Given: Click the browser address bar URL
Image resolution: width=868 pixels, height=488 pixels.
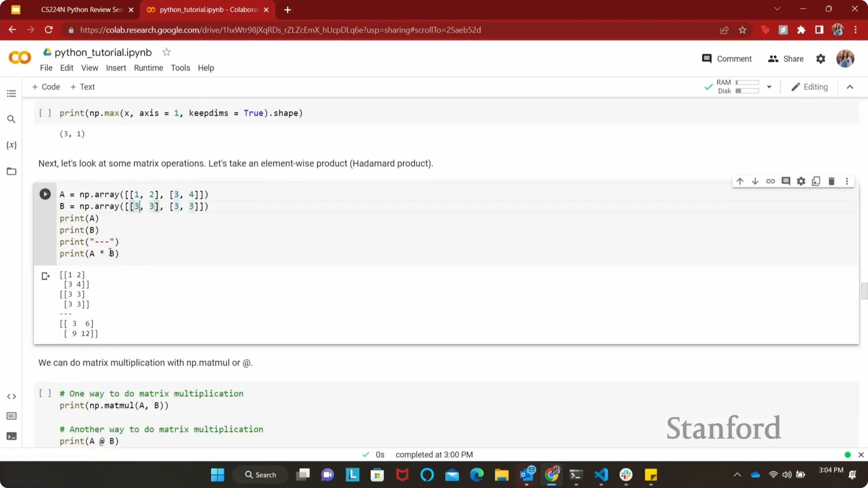Looking at the screenshot, I should (280, 30).
